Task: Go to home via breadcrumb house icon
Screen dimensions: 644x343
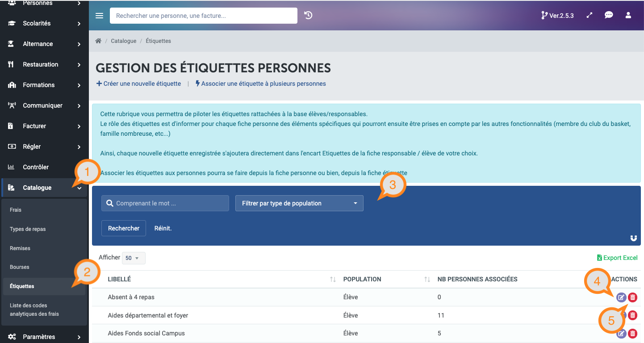Action: pyautogui.click(x=98, y=41)
